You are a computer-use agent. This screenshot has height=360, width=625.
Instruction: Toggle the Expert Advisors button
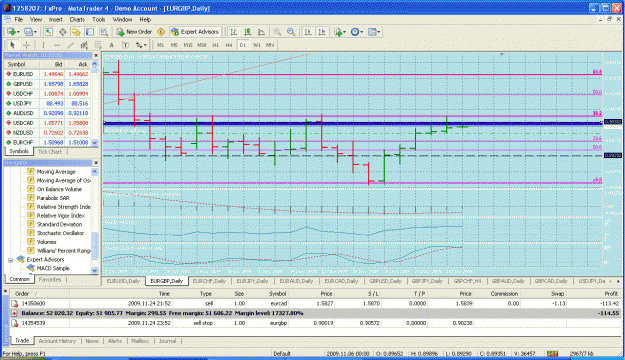point(195,32)
